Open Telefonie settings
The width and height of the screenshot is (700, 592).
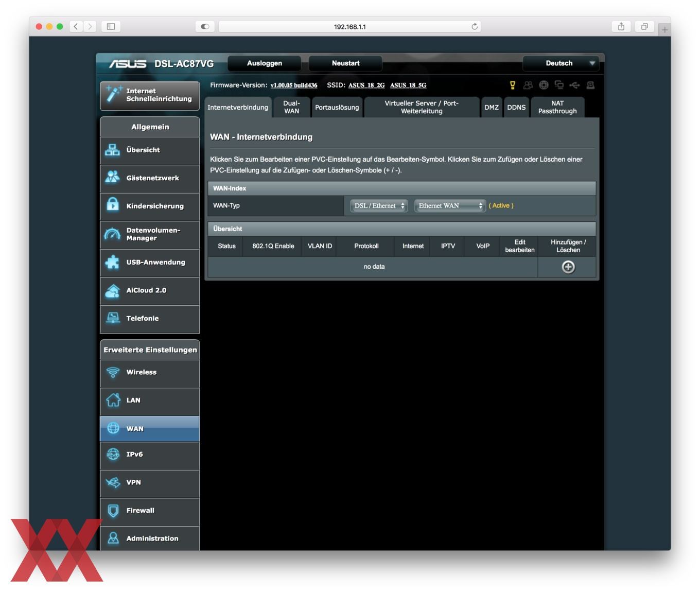click(150, 319)
